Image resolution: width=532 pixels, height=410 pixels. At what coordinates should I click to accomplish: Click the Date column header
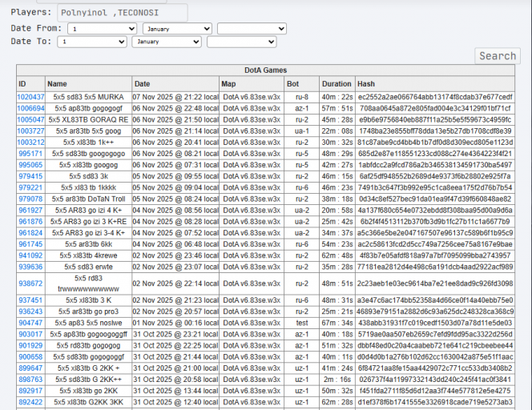(x=175, y=84)
